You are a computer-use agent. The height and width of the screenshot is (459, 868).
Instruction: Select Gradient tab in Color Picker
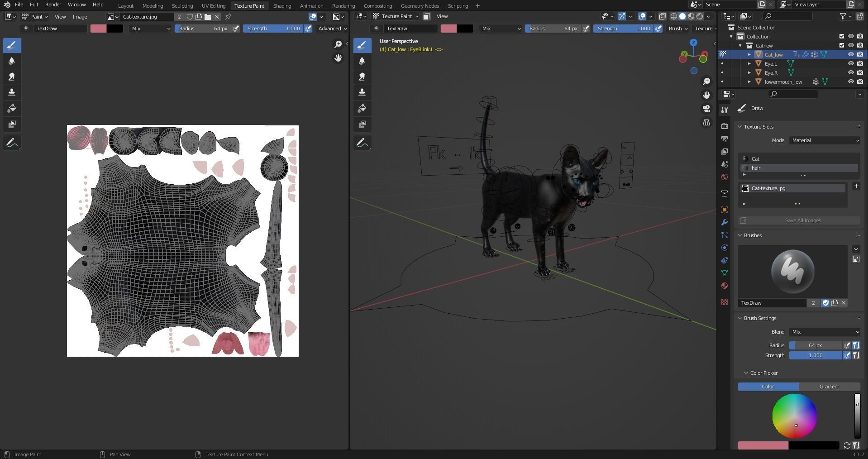click(x=829, y=387)
